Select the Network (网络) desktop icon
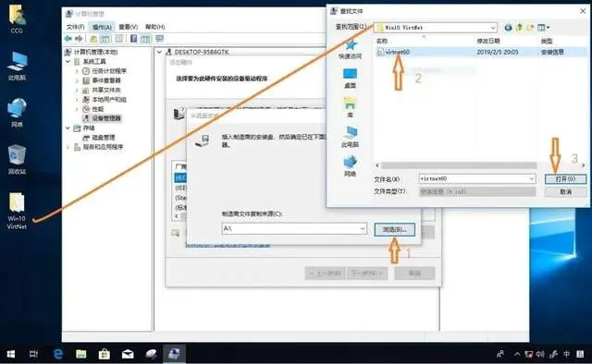 pos(17,113)
